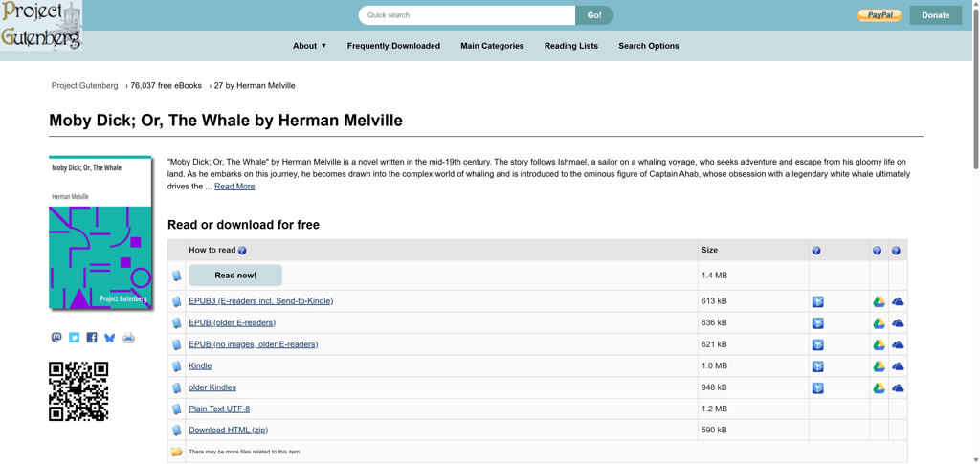Open the 27 by Herman Melville breadcrumb
Screen dimensions: 980x464
coord(255,85)
